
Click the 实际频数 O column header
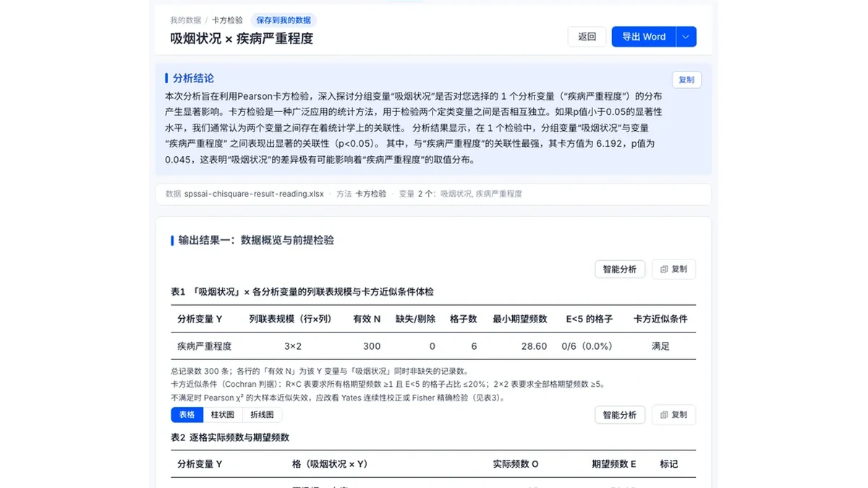coord(516,464)
